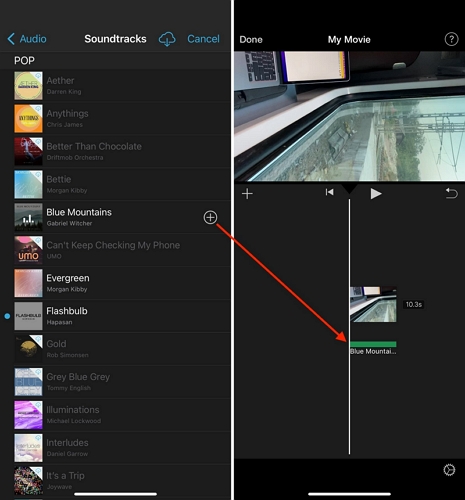This screenshot has width=465, height=500.
Task: Tap the Interludes album artwork
Action: 28,448
